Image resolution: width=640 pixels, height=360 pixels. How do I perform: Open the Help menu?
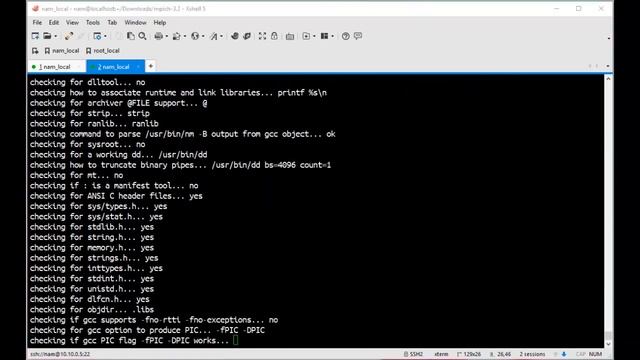(160, 22)
